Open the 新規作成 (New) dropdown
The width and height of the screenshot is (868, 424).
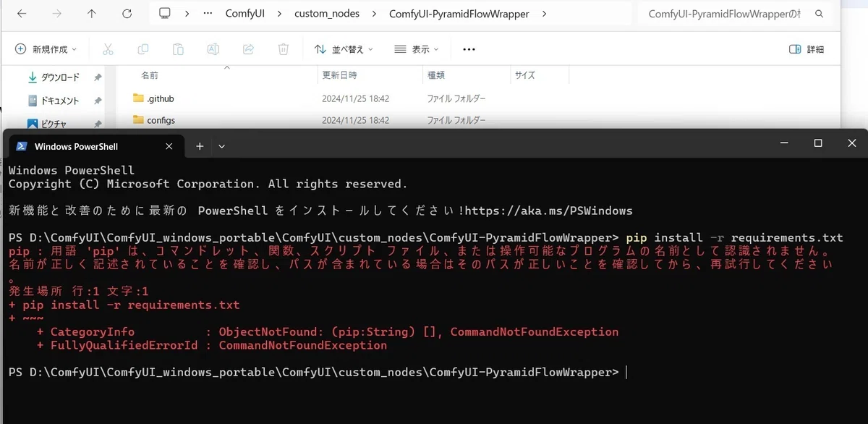46,49
